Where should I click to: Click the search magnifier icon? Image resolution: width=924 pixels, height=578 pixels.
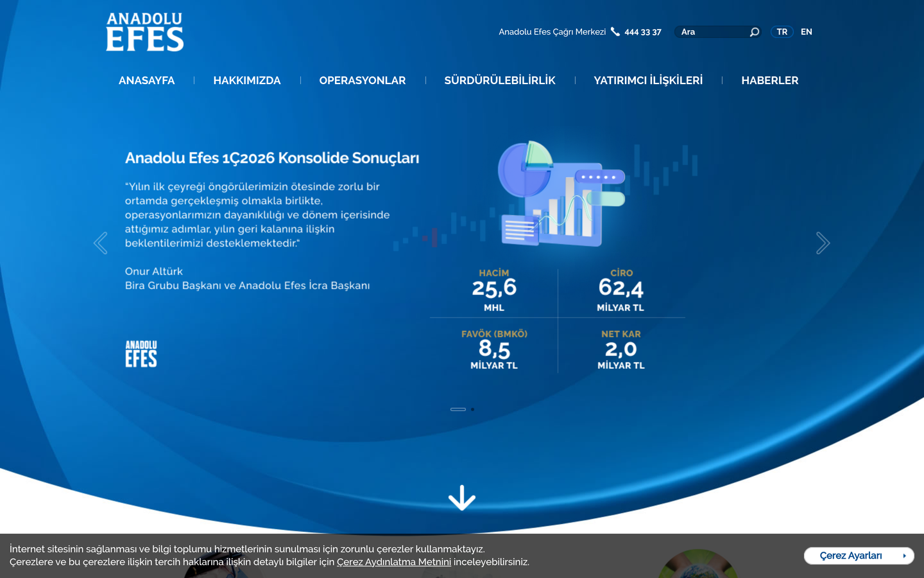[755, 32]
